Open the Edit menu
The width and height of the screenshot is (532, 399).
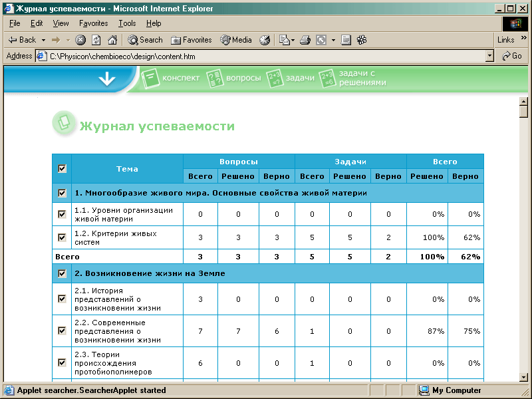pos(37,23)
